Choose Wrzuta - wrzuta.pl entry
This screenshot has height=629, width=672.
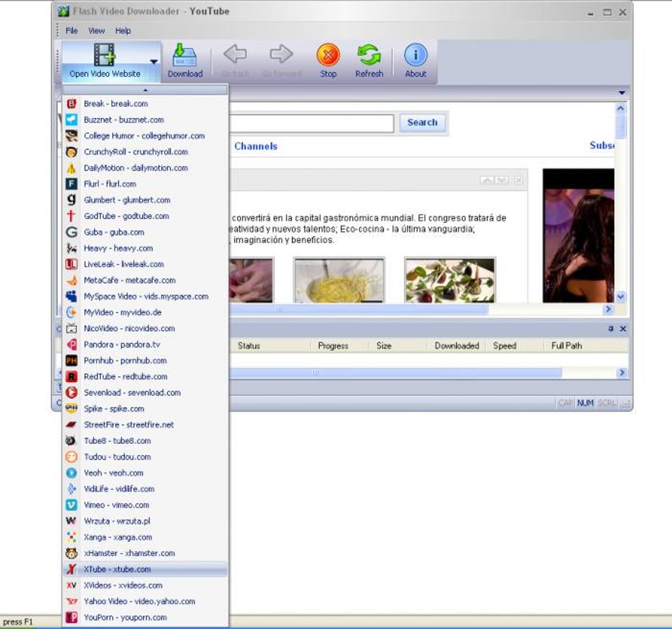pos(146,521)
